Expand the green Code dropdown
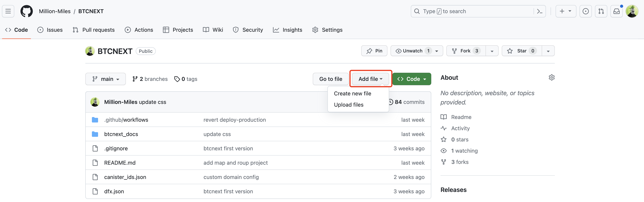 click(412, 79)
